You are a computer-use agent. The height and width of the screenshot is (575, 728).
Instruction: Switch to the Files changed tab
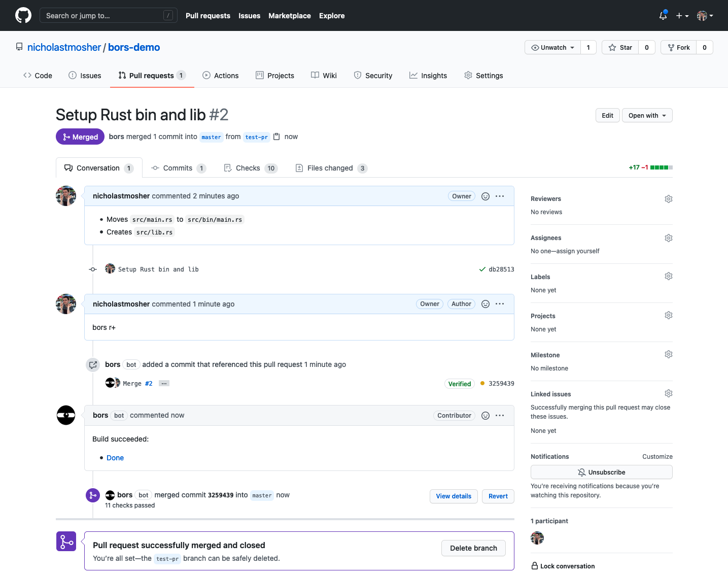[330, 168]
